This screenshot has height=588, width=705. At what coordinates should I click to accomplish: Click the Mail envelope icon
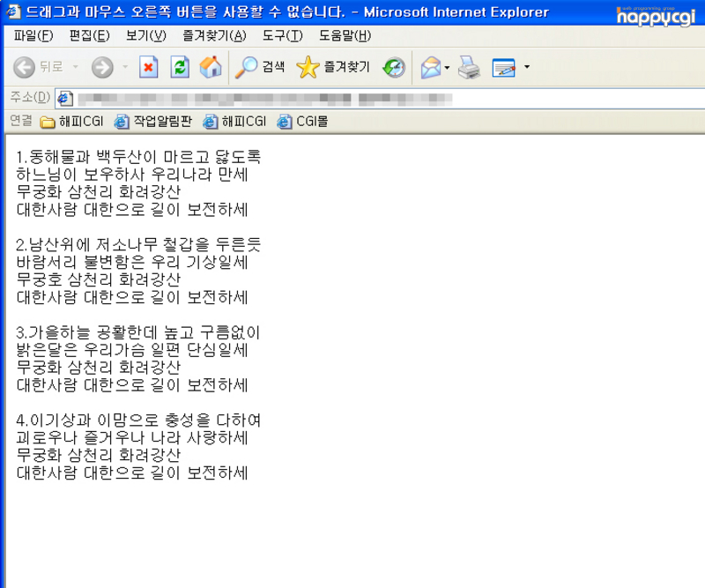[431, 68]
